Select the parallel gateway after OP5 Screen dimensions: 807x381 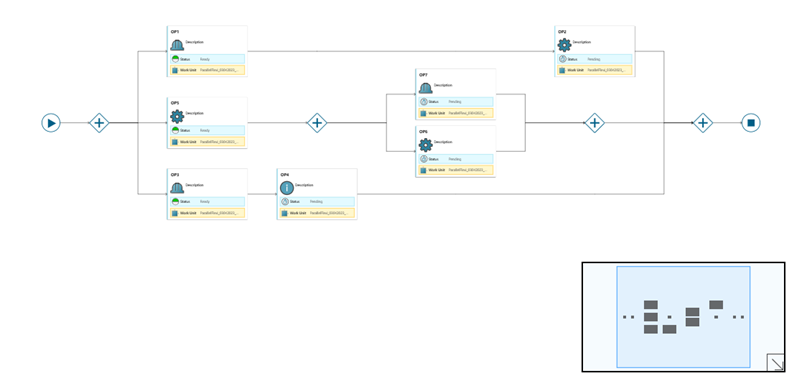317,123
